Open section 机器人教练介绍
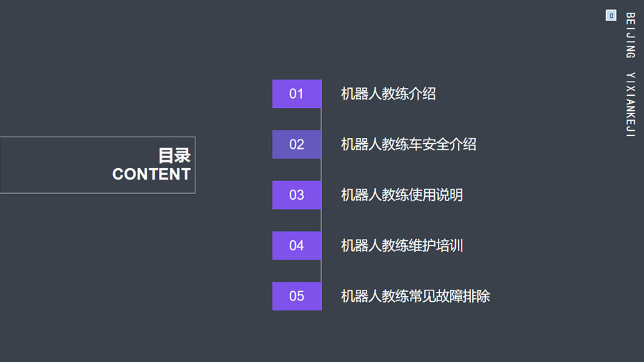644x362 pixels. (x=388, y=94)
